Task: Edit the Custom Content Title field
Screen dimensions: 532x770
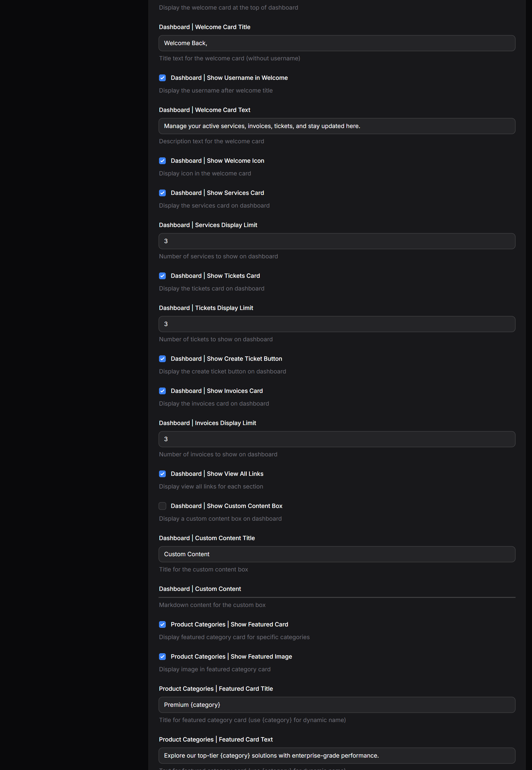Action: pos(337,554)
